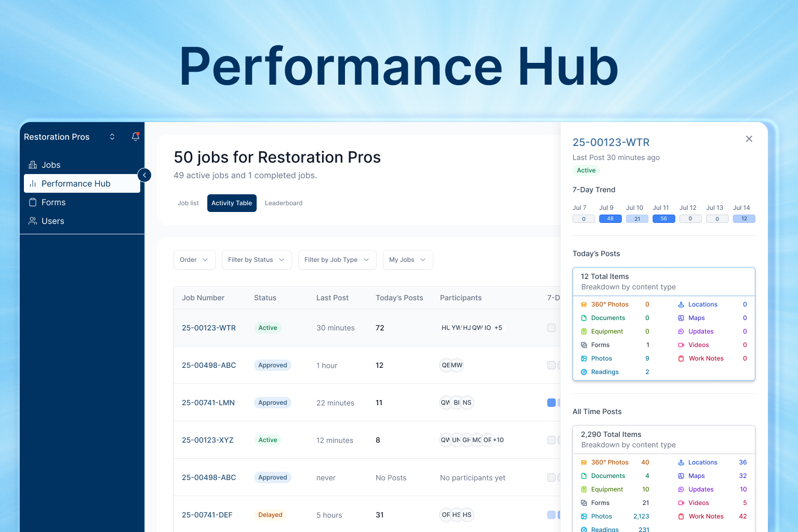Open job 25-00741-LMN

coord(208,403)
